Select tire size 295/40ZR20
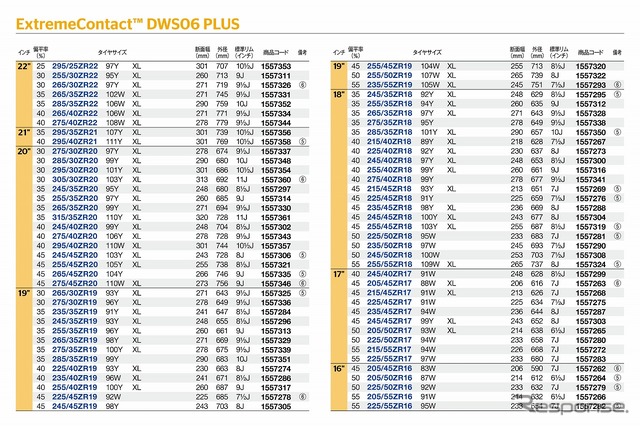 (75, 246)
